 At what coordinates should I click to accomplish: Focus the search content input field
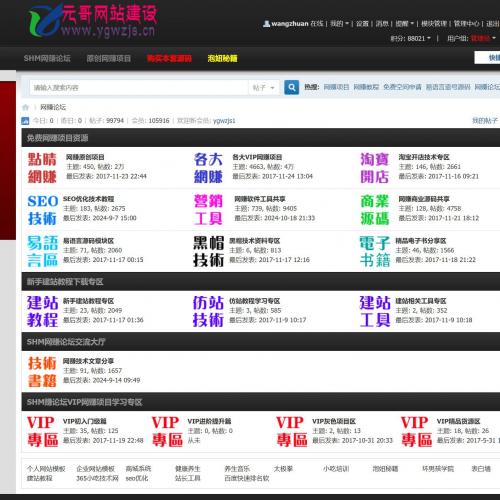tap(139, 88)
